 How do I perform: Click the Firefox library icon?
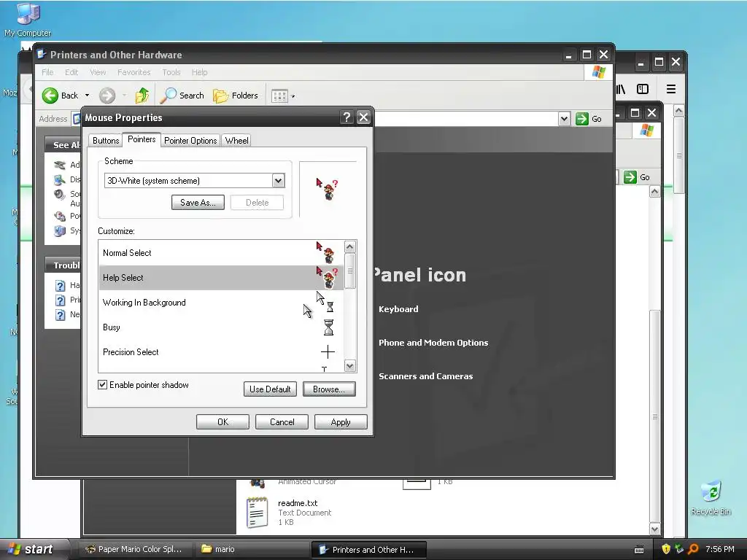(620, 89)
